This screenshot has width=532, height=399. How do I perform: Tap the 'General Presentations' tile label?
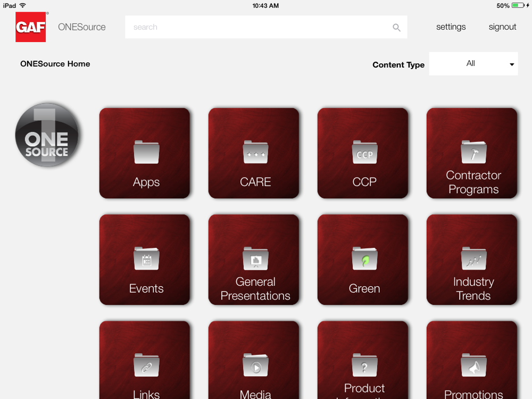[x=255, y=289]
